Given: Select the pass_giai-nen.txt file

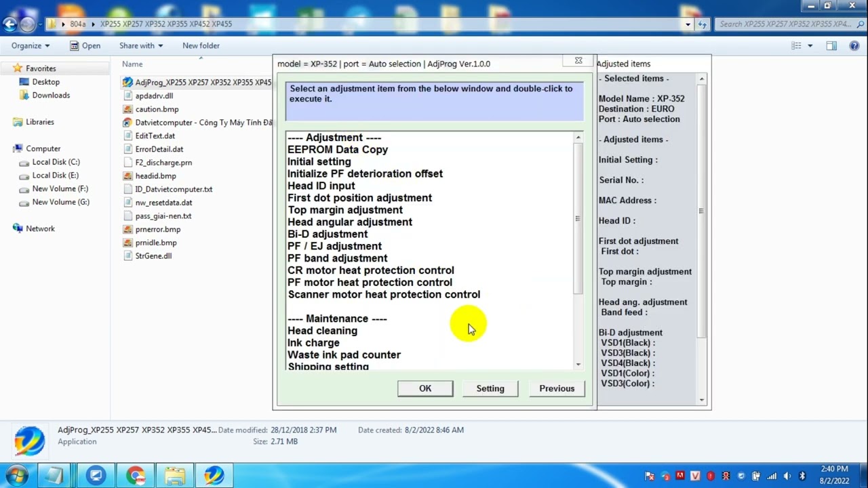Looking at the screenshot, I should tap(163, 216).
